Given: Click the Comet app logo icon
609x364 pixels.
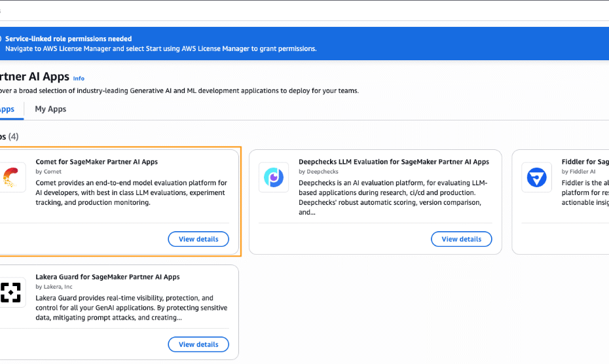Looking at the screenshot, I should pyautogui.click(x=11, y=177).
